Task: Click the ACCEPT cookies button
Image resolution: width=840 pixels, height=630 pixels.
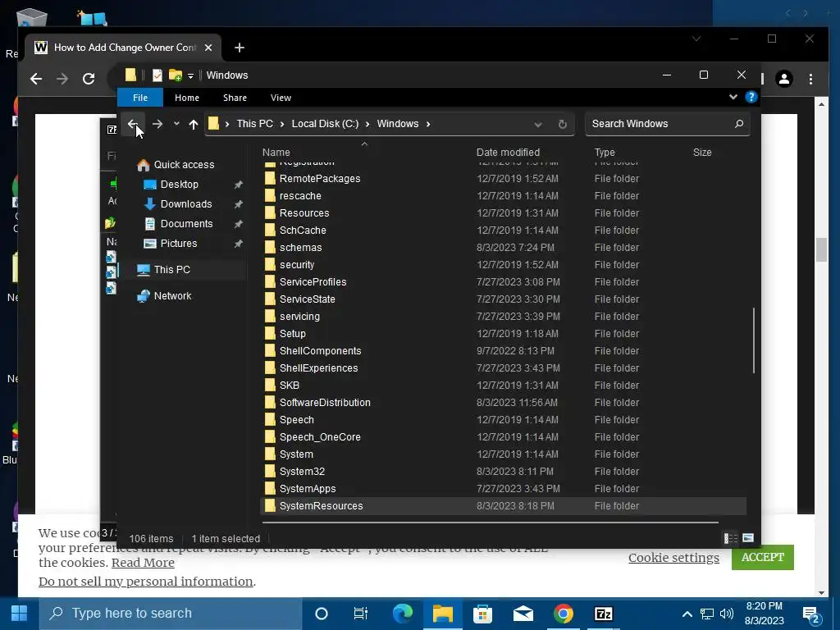Action: coord(762,557)
